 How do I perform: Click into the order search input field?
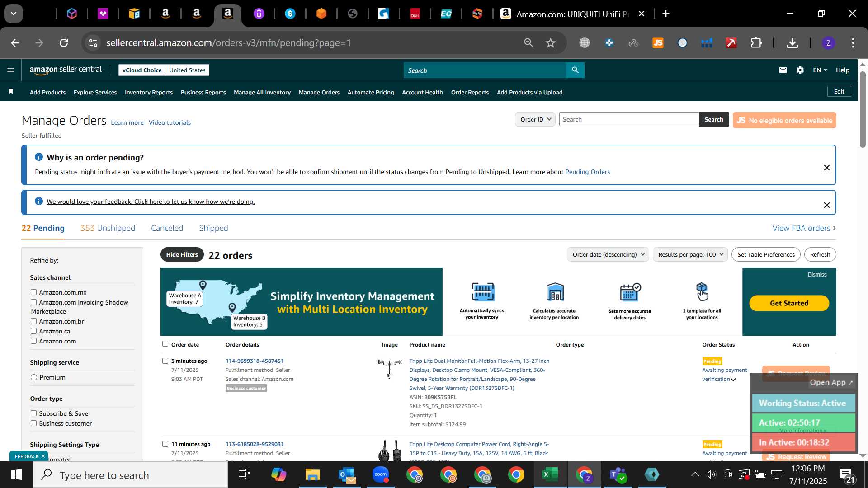[629, 119]
